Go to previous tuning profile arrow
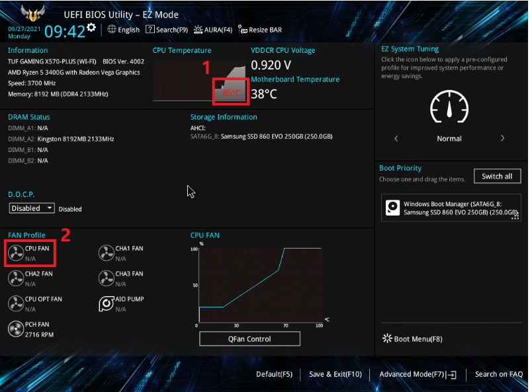The height and width of the screenshot is (392, 532). [396, 138]
